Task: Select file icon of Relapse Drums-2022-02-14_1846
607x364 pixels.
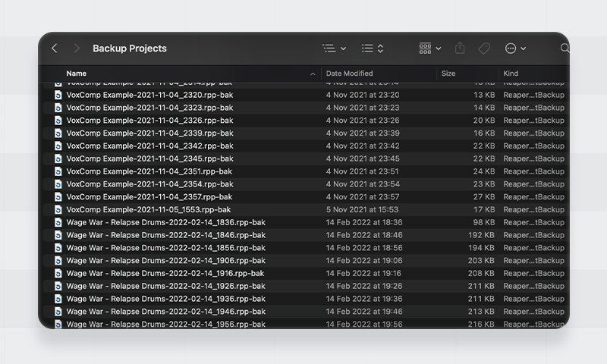Action: (58, 235)
